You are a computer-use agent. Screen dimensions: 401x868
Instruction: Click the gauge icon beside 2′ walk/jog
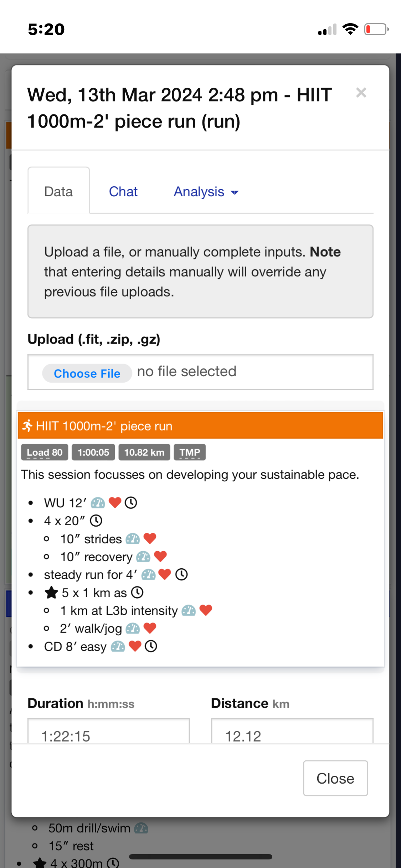click(x=133, y=629)
